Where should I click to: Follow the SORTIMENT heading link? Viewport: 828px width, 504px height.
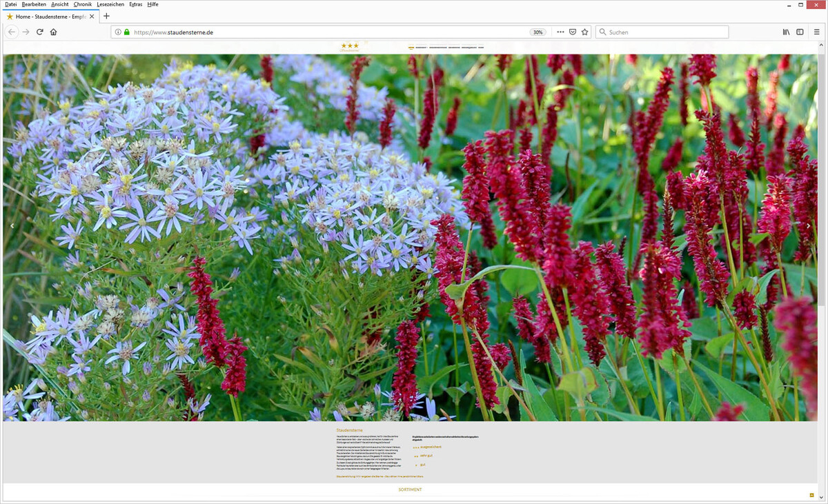point(410,490)
